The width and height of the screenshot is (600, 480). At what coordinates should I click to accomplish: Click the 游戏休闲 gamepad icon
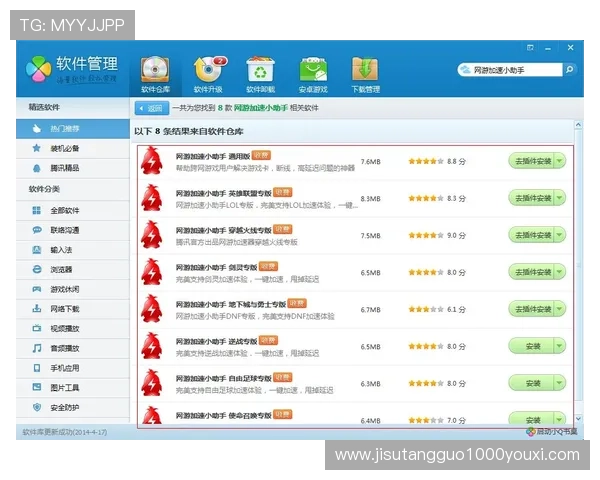(x=37, y=289)
